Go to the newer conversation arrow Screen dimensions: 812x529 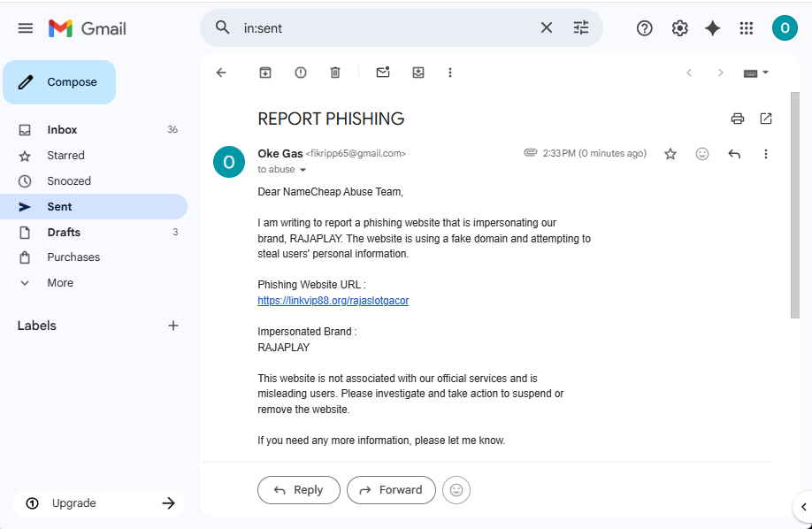click(x=689, y=73)
